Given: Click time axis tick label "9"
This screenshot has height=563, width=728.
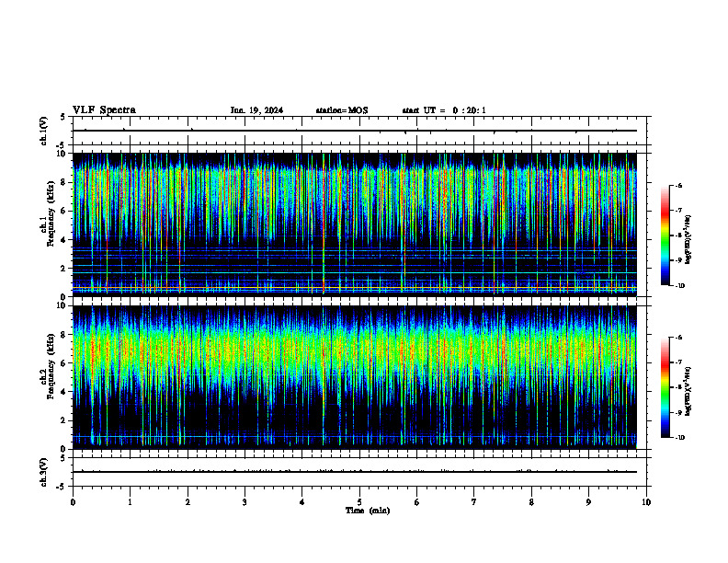Looking at the screenshot, I should tap(588, 502).
